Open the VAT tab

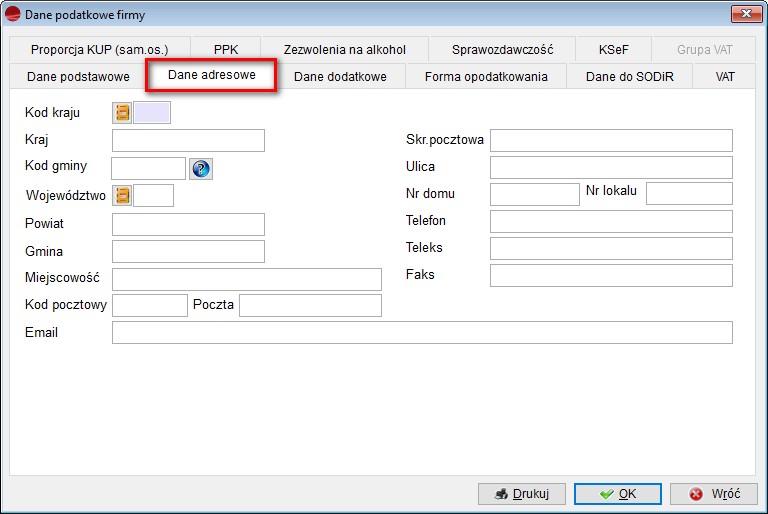(x=725, y=77)
